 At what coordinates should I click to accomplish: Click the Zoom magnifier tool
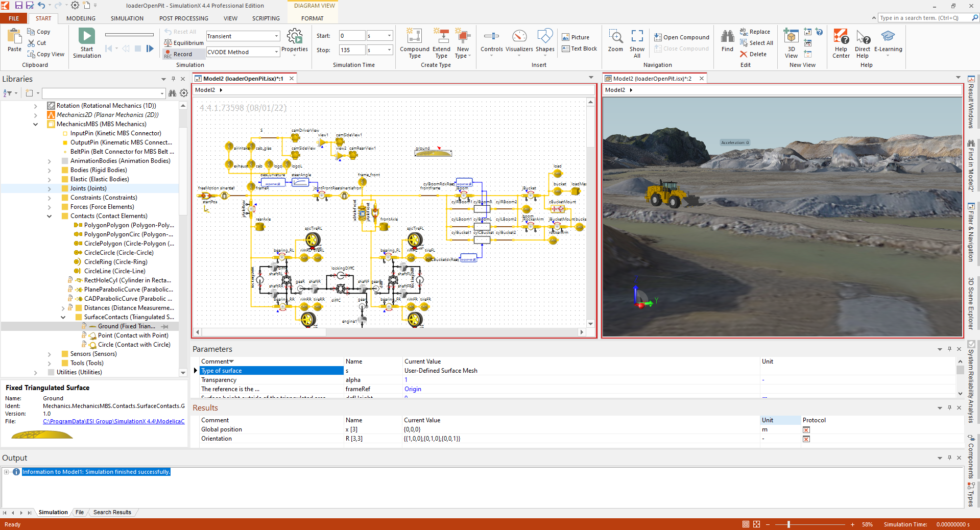pyautogui.click(x=615, y=37)
